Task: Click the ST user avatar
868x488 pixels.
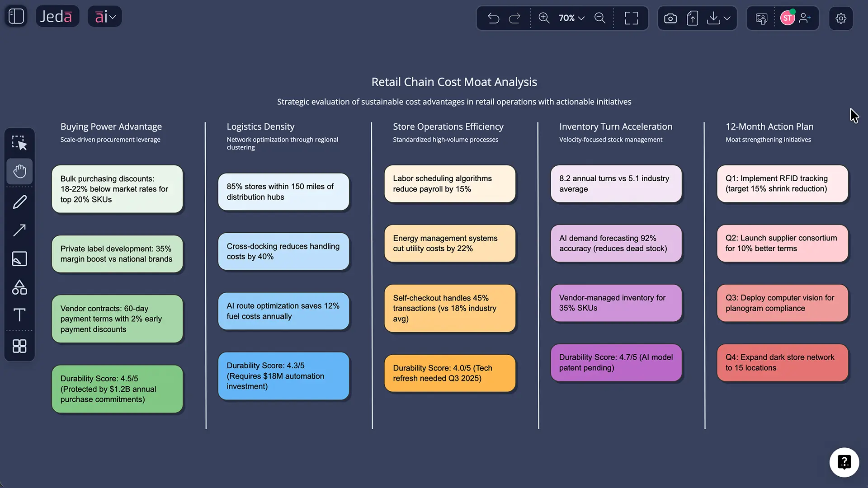Action: point(788,18)
